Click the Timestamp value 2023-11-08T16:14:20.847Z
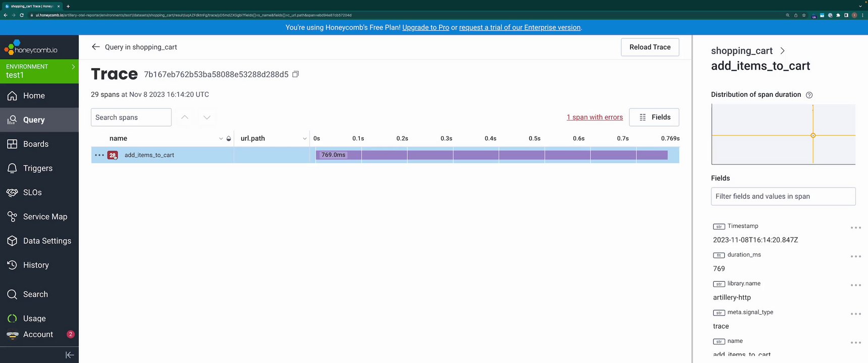Viewport: 868px width, 363px height. (755, 240)
